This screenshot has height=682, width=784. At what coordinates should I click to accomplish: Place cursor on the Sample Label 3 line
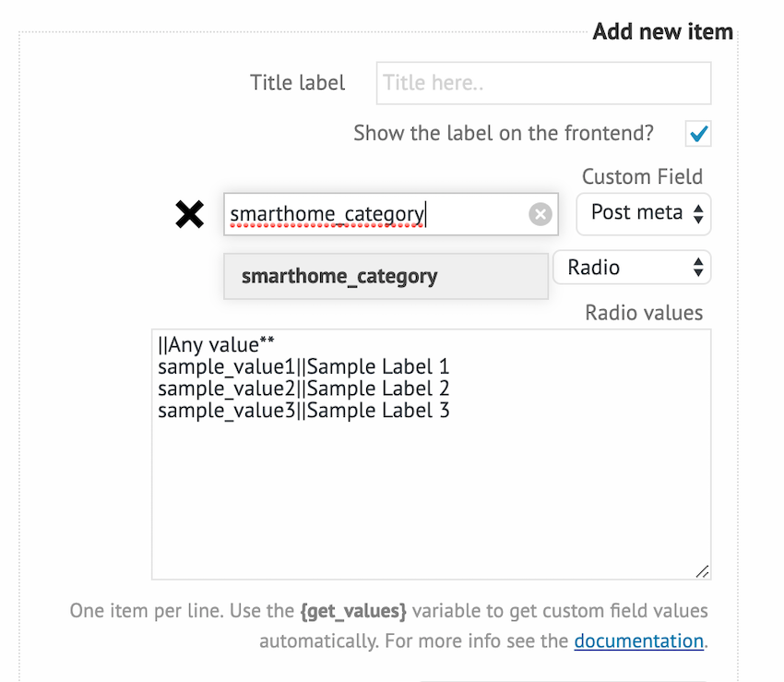[x=303, y=411]
